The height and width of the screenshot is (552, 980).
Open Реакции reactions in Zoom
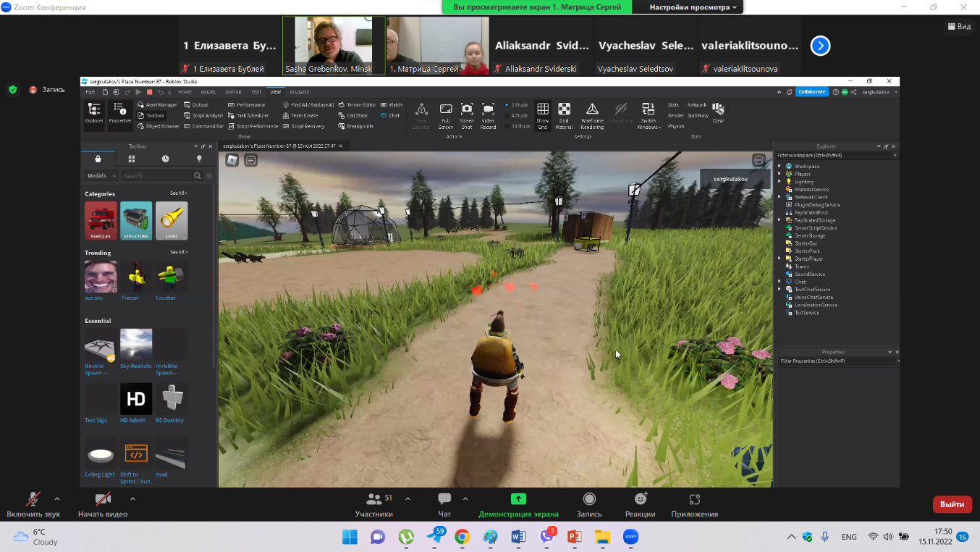pyautogui.click(x=641, y=505)
